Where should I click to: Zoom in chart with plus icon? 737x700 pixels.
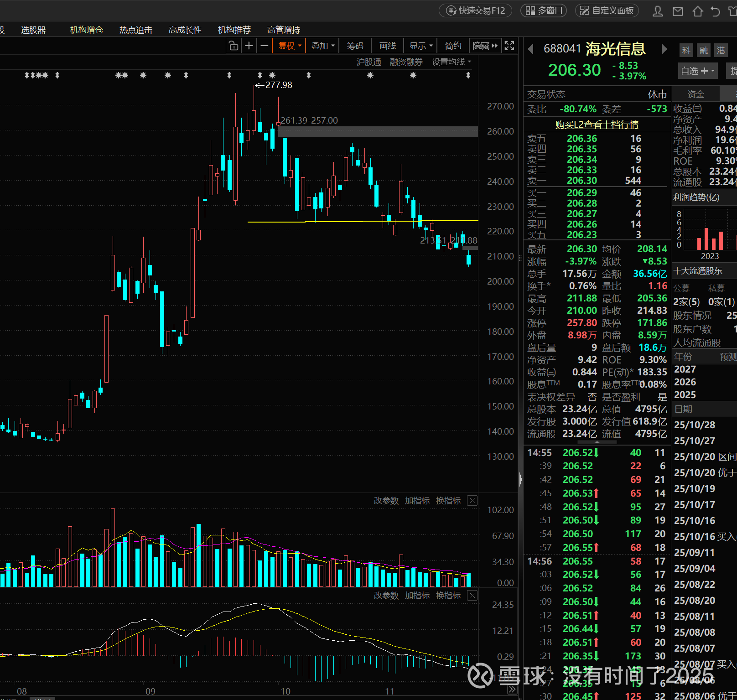click(x=249, y=46)
